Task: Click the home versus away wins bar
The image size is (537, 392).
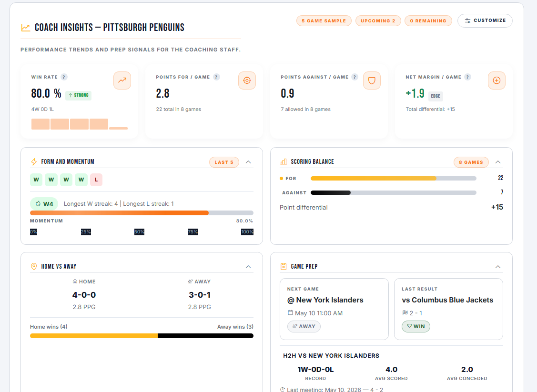Action: point(142,336)
